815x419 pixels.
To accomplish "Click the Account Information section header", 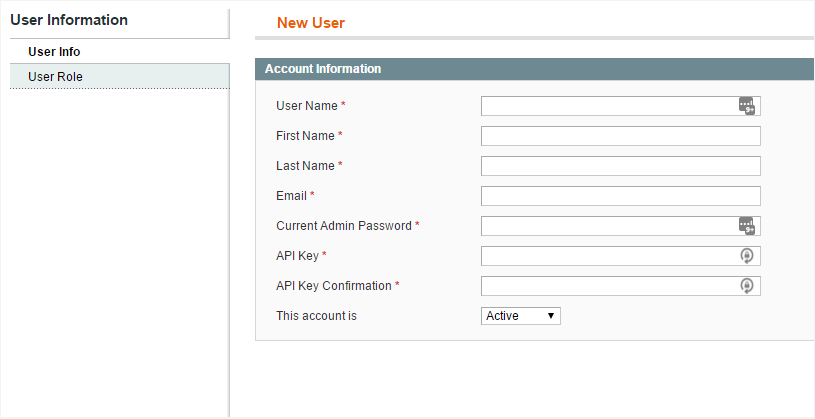I will (x=535, y=69).
